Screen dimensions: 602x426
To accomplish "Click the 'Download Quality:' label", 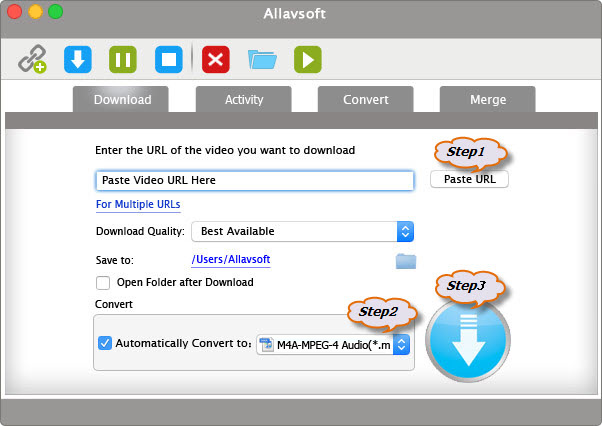I will point(140,231).
